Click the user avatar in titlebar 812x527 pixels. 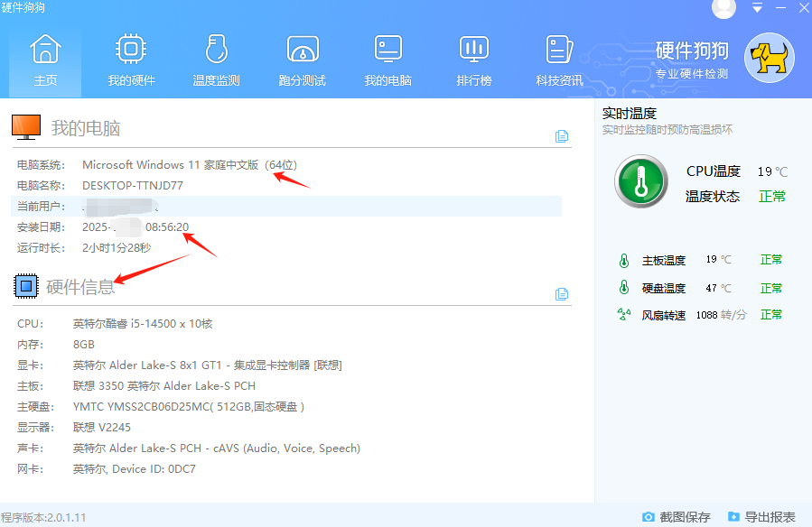[723, 9]
